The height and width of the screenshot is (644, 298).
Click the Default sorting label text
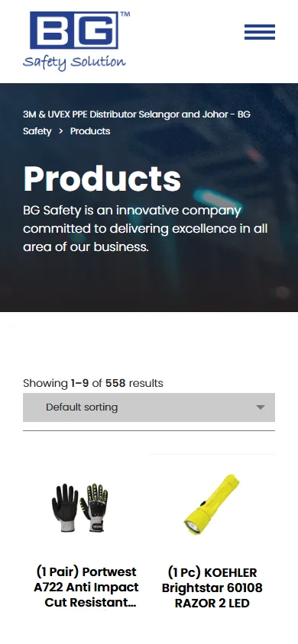(x=82, y=407)
